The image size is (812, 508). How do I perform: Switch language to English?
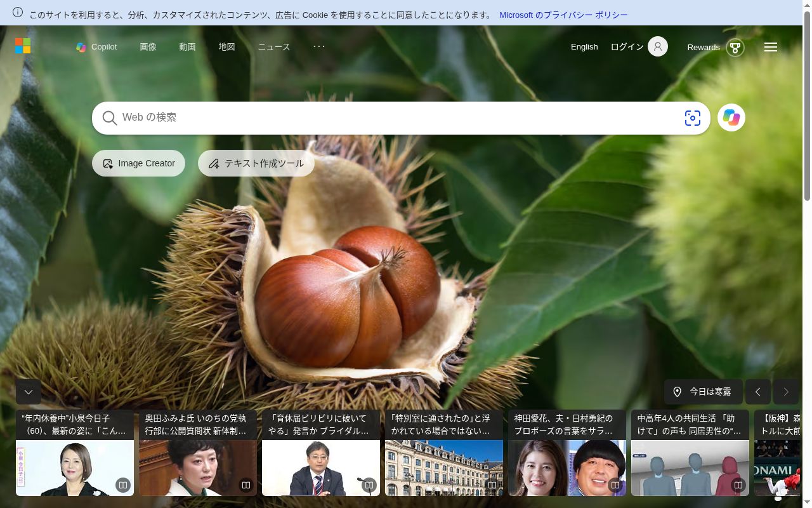coord(584,47)
